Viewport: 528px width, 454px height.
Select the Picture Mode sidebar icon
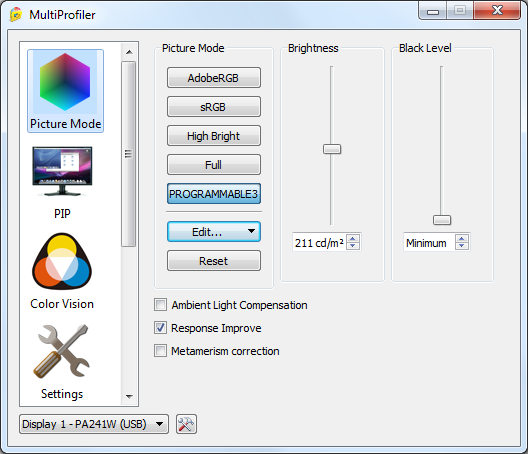coord(65,91)
